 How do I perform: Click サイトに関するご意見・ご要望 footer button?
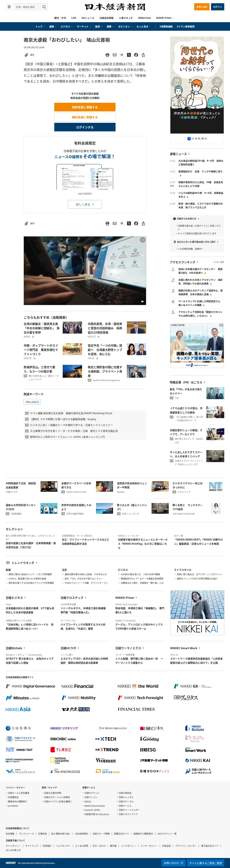click(x=206, y=863)
